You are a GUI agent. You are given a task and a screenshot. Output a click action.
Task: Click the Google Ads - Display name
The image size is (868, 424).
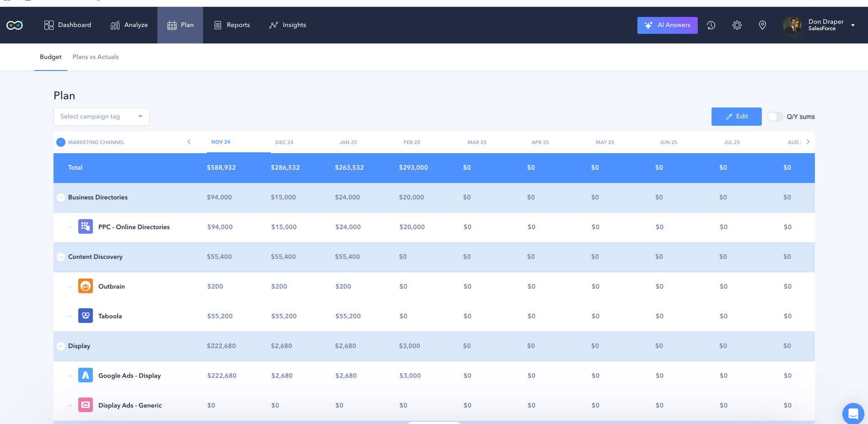[129, 376]
